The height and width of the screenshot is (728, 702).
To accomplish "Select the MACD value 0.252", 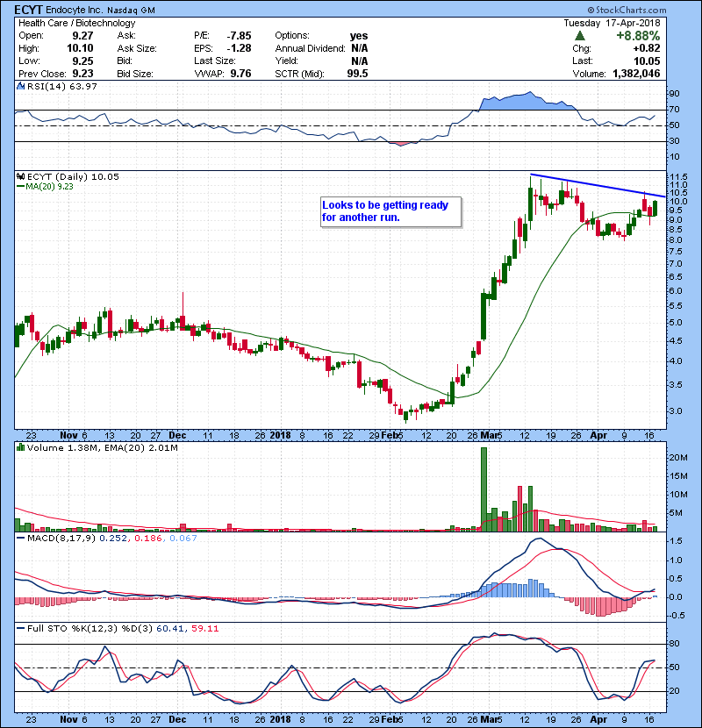I will (113, 539).
